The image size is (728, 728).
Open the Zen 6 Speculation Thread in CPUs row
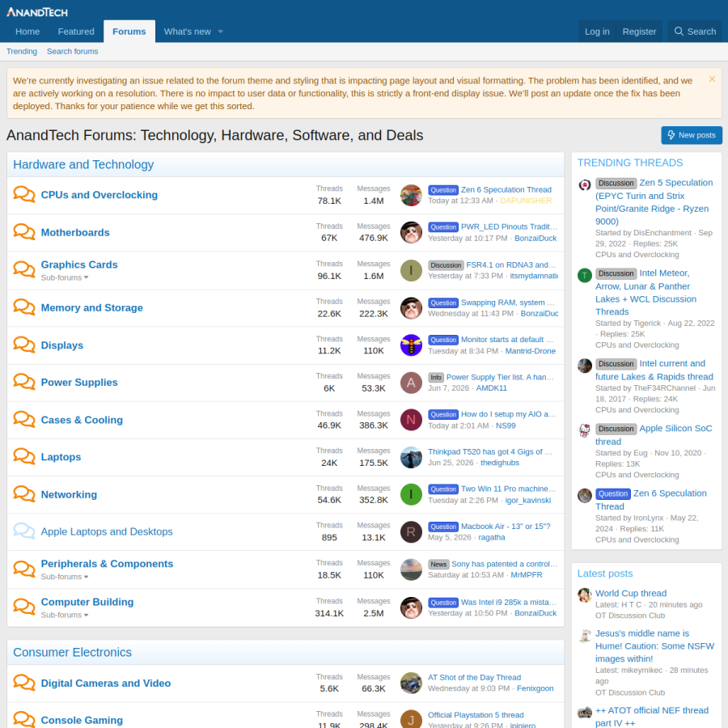[506, 189]
